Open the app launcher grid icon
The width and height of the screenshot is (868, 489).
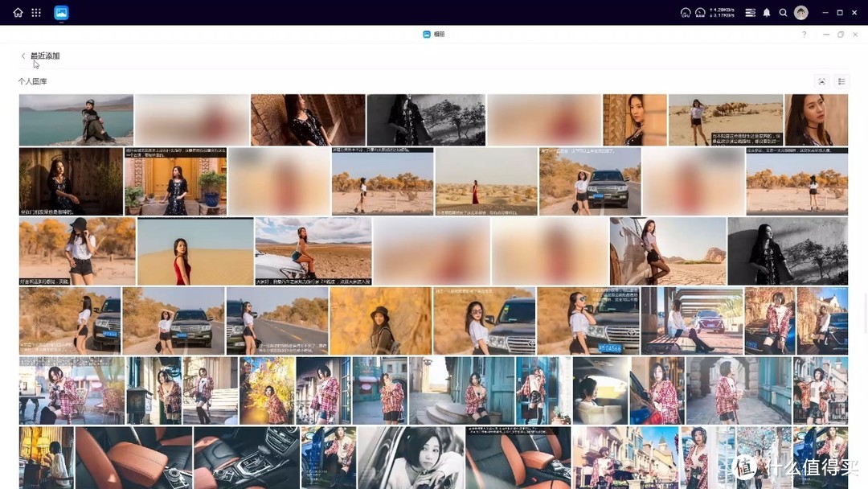click(35, 12)
